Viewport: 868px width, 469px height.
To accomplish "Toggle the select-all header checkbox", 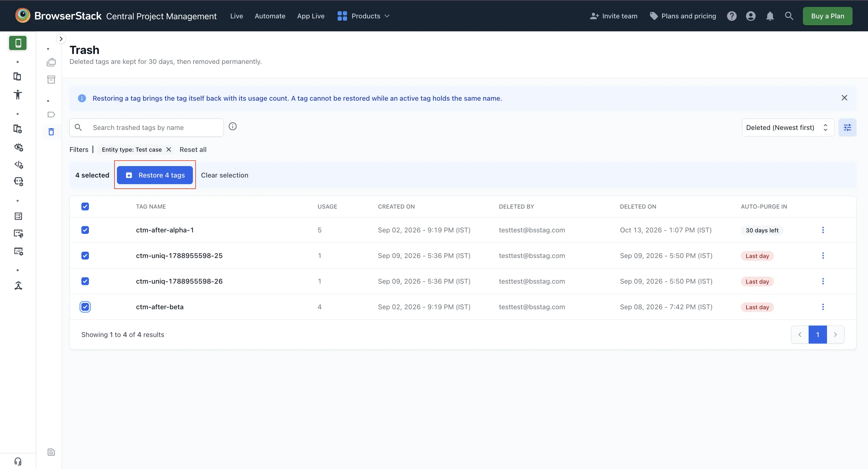I will point(85,206).
